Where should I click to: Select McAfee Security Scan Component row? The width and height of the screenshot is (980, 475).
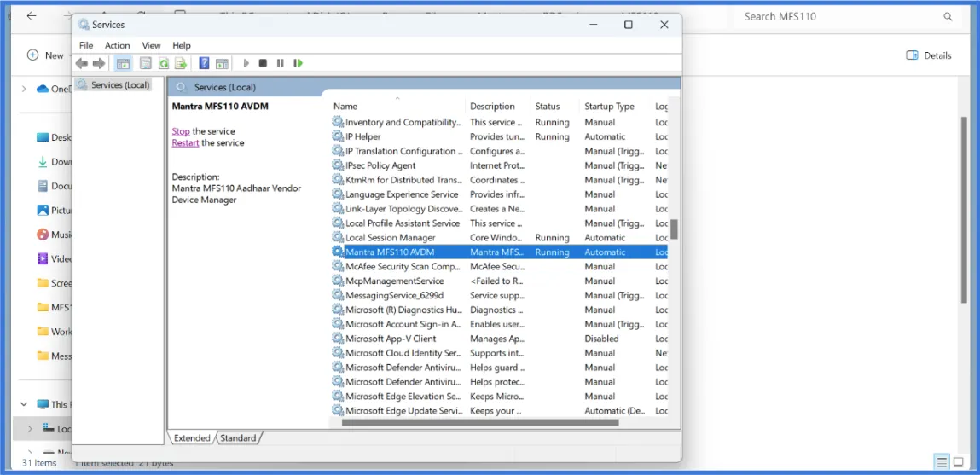pyautogui.click(x=499, y=266)
